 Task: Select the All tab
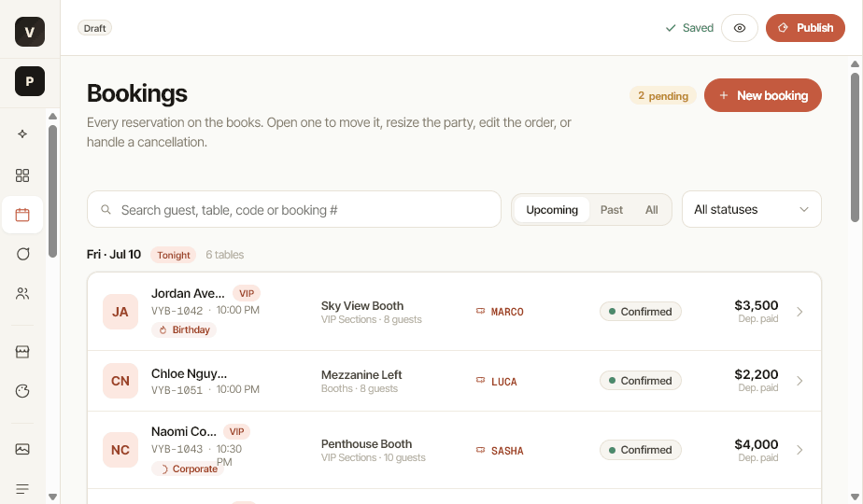click(652, 210)
